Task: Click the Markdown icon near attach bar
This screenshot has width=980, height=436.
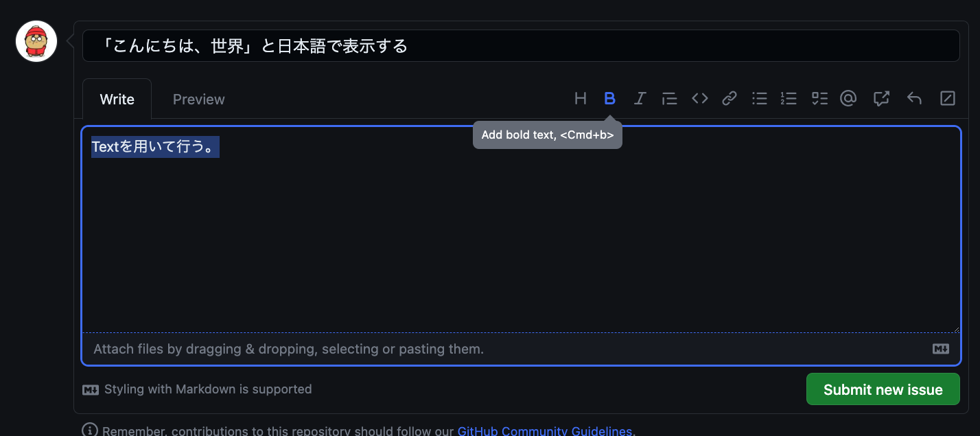Action: click(x=941, y=349)
